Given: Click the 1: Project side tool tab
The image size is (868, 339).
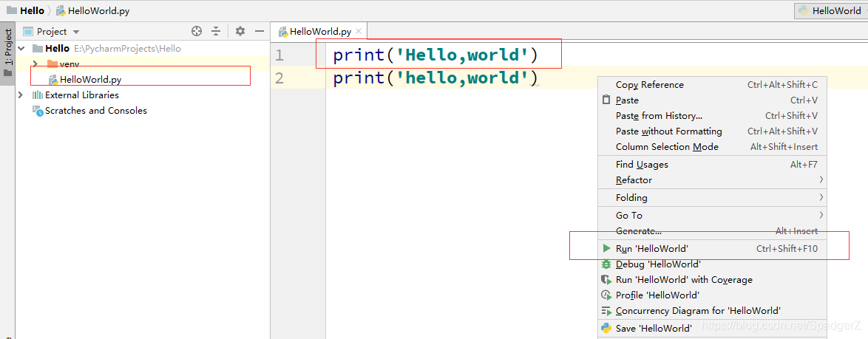Looking at the screenshot, I should click(7, 52).
